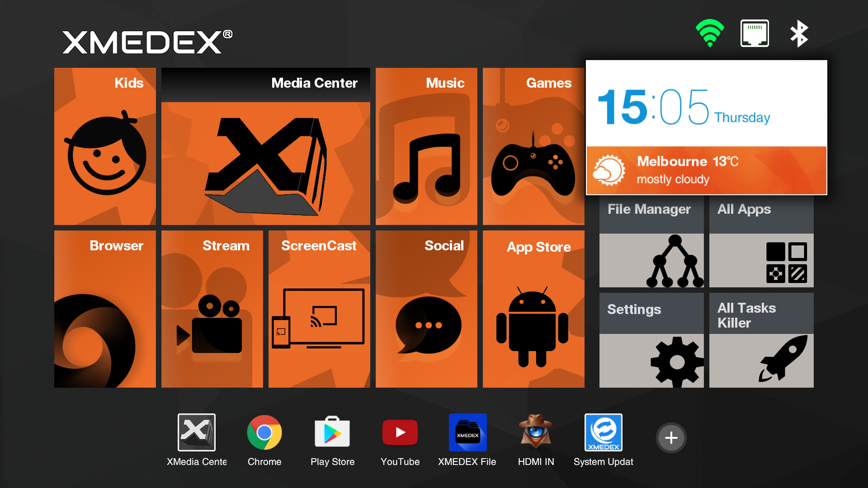Image resolution: width=868 pixels, height=488 pixels.
Task: Open the Play Store icon
Action: tap(332, 432)
